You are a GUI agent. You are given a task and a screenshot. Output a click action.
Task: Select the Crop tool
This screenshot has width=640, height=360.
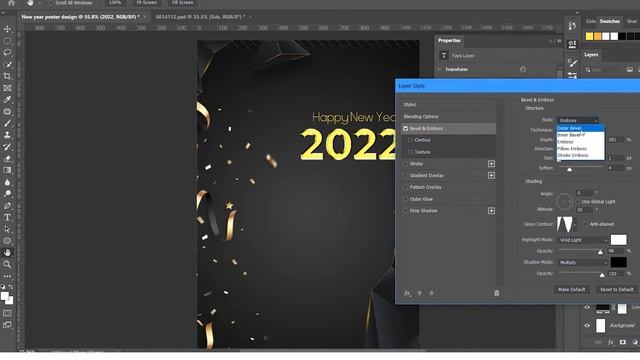pyautogui.click(x=7, y=76)
